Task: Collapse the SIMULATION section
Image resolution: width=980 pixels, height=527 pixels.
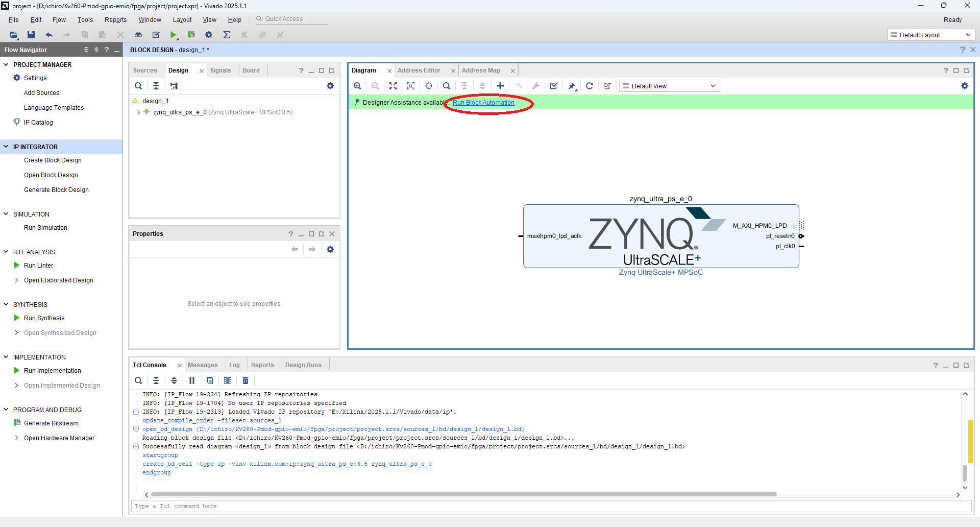Action: coord(6,214)
